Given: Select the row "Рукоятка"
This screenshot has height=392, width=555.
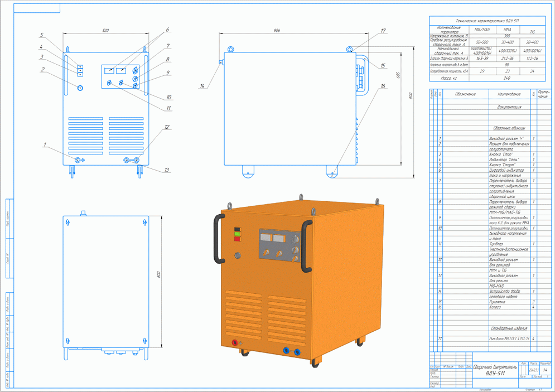Looking at the screenshot, I should point(490,302).
